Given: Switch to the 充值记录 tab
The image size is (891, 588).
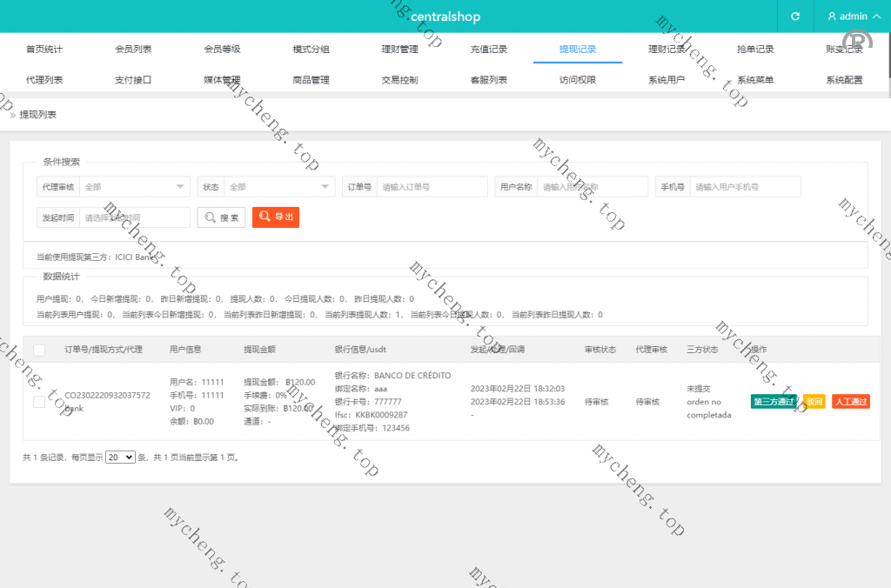Looking at the screenshot, I should coord(489,50).
